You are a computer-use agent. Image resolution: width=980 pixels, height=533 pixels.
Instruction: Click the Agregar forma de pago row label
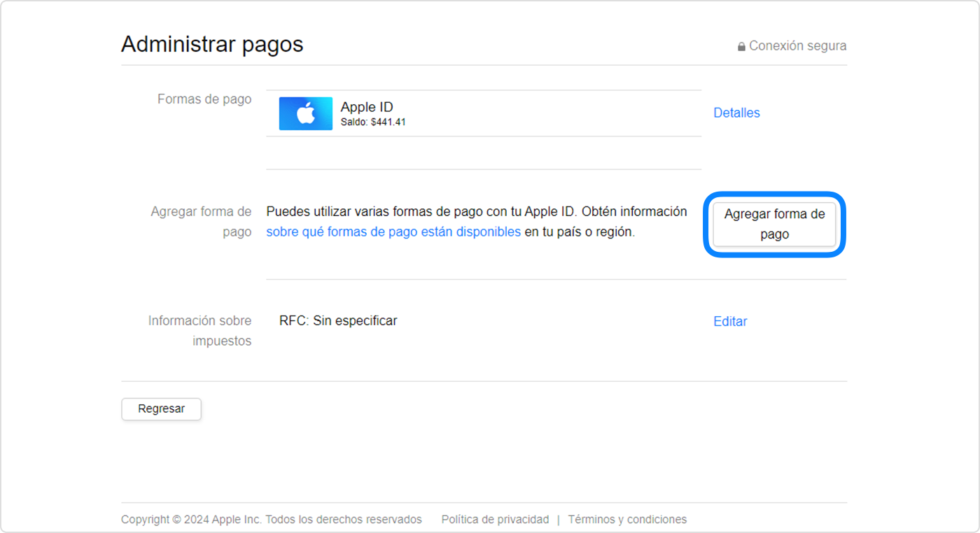coord(201,222)
